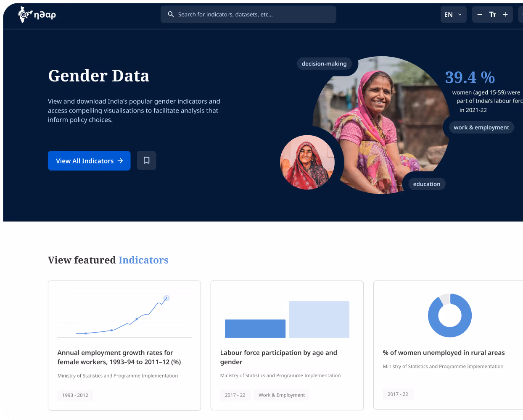Open View All Indicators
Image resolution: width=523 pixels, height=420 pixels.
click(x=89, y=161)
